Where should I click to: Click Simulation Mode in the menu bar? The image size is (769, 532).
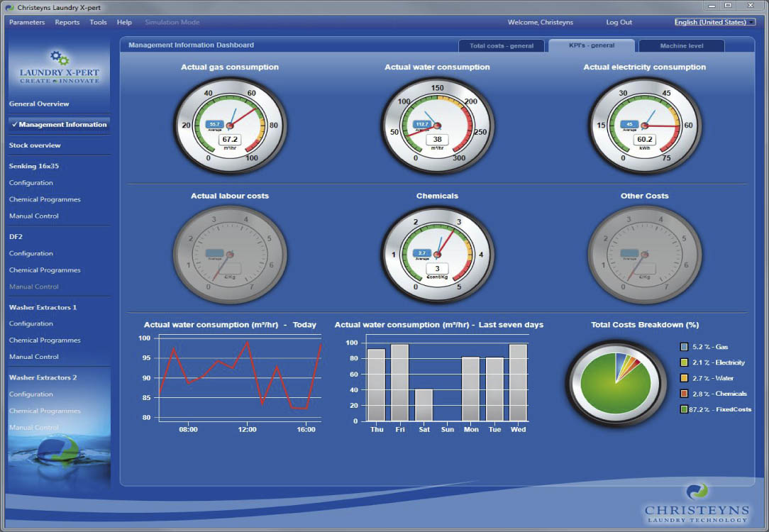172,22
